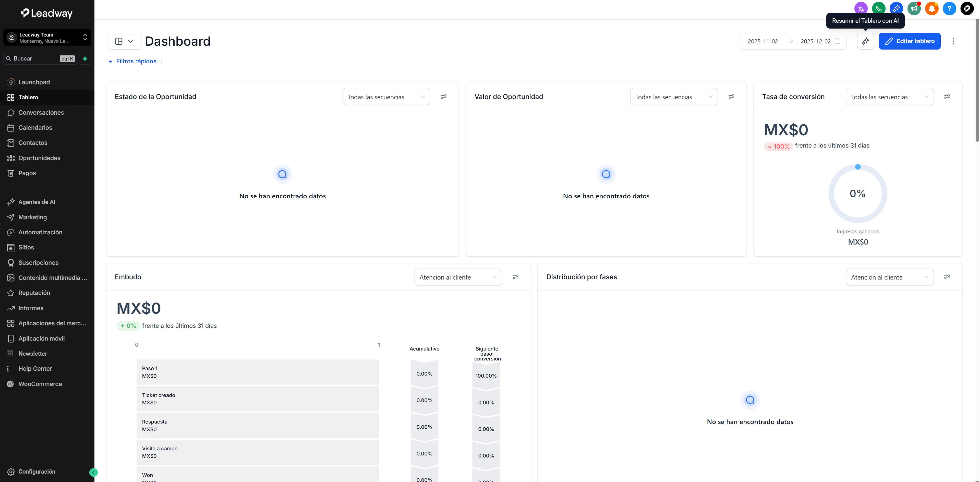Go to Conversaciones in the sidebar
980x482 pixels.
[x=41, y=113]
